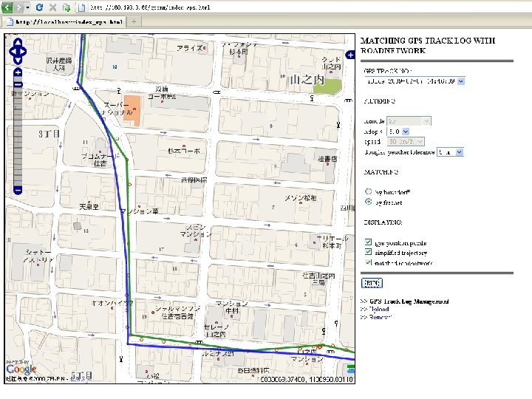This screenshot has height=399, width=532.
Task: Open a new tab with the plus
Action: click(134, 22)
